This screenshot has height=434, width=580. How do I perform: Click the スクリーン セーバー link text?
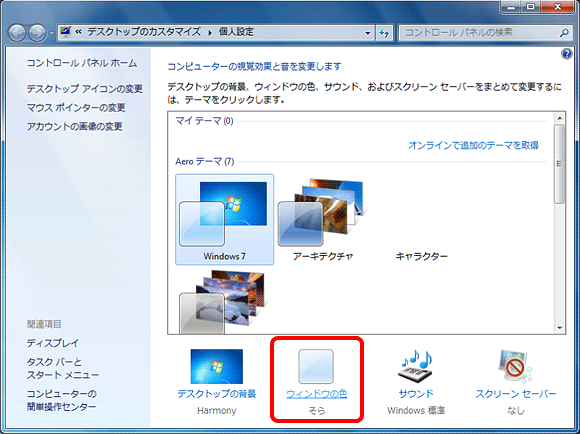tap(515, 394)
